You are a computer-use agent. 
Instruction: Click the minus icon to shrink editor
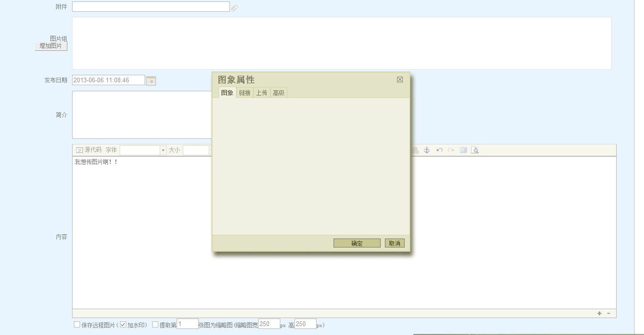609,313
